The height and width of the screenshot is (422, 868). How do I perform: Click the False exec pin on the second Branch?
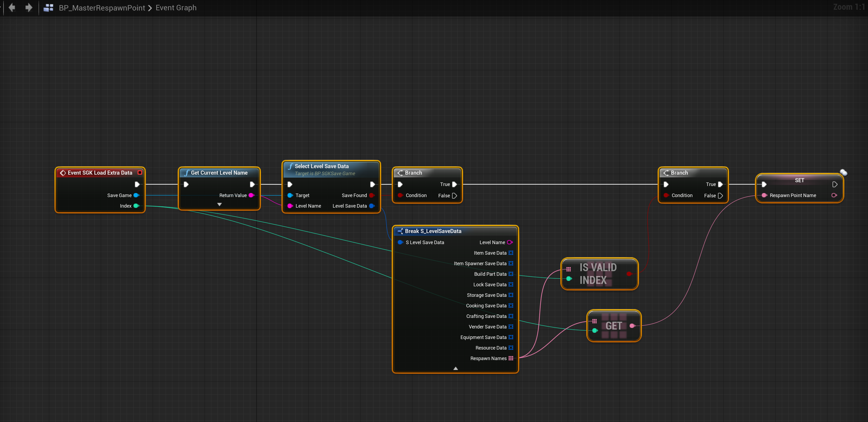tap(720, 195)
